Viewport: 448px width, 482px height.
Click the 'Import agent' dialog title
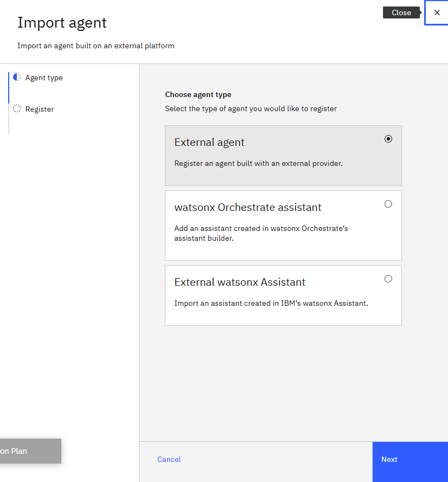tap(62, 23)
